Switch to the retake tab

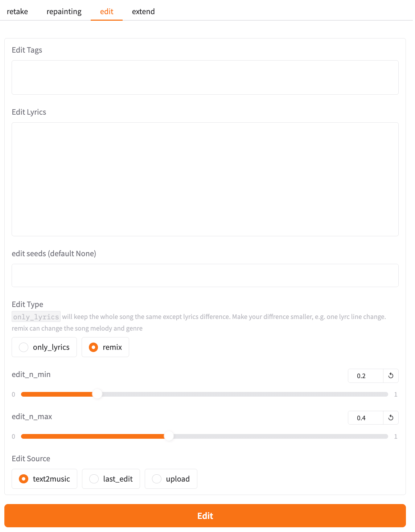pyautogui.click(x=17, y=11)
